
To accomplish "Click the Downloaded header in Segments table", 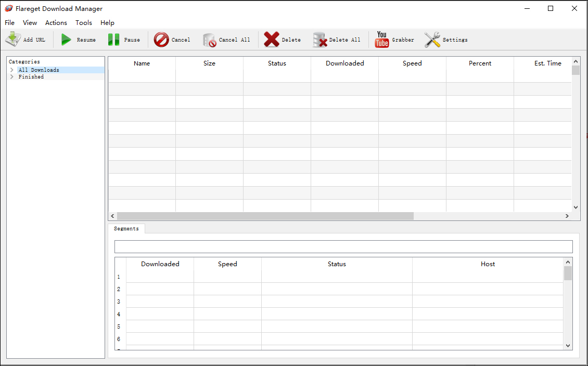I will click(x=160, y=264).
